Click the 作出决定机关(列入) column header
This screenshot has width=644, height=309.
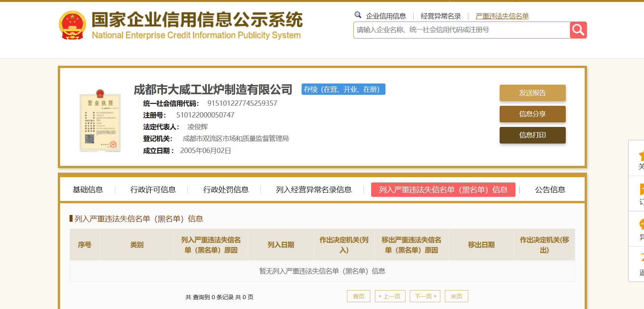tap(344, 245)
